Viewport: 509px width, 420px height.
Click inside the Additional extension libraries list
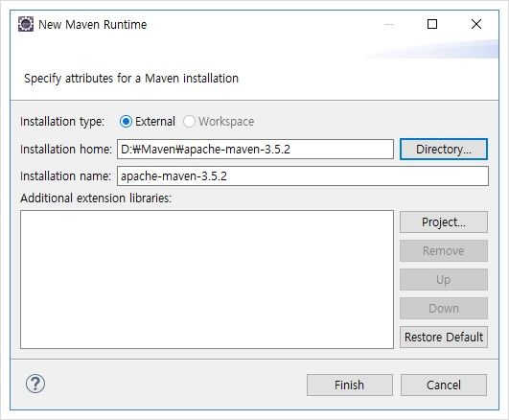[x=207, y=279]
